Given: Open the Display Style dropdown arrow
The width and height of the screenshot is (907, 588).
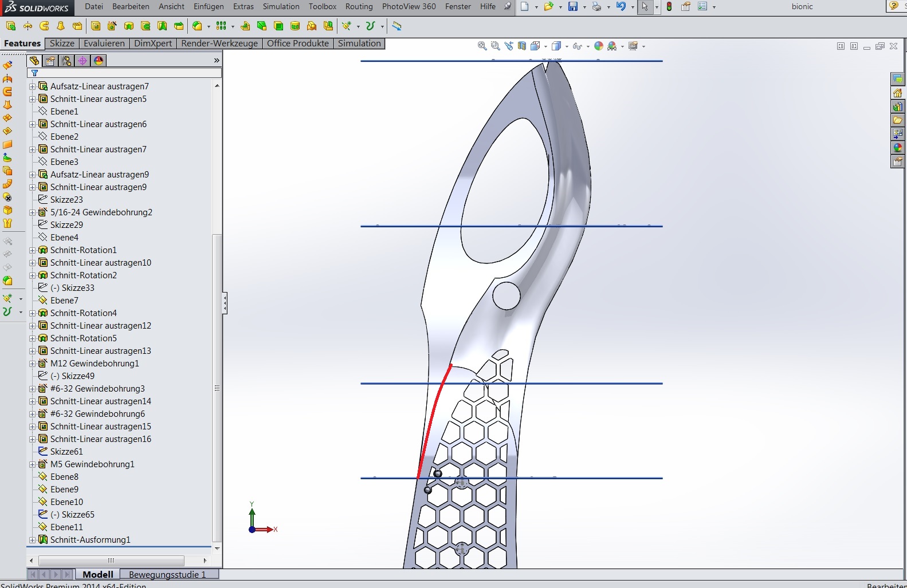Looking at the screenshot, I should coord(567,46).
